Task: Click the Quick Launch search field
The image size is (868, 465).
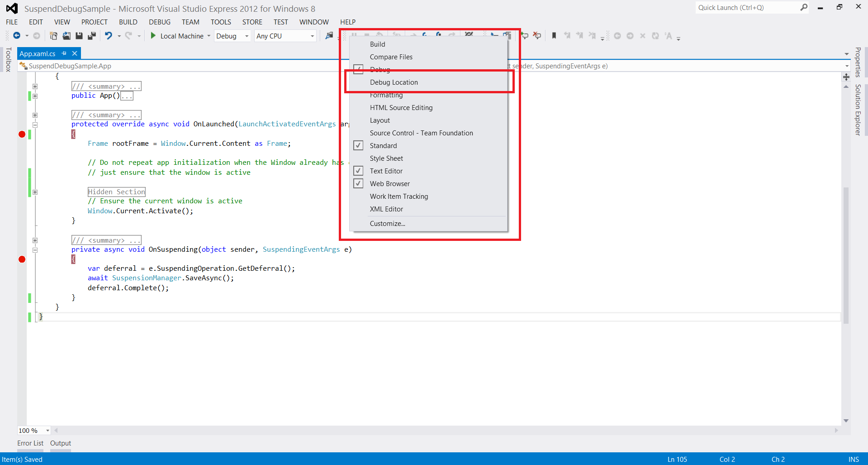Action: tap(747, 7)
